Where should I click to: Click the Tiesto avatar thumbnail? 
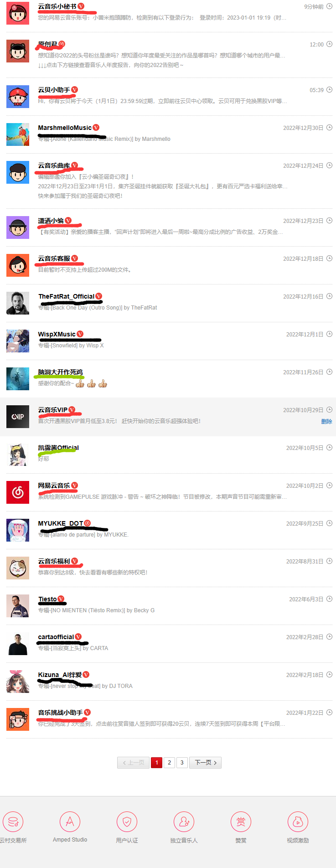pos(18,606)
